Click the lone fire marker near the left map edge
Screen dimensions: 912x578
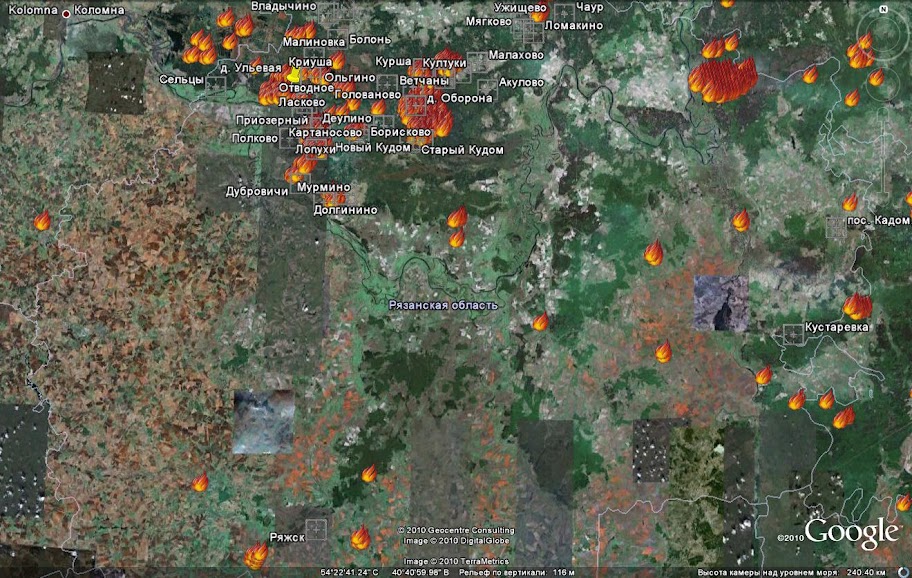[x=42, y=220]
